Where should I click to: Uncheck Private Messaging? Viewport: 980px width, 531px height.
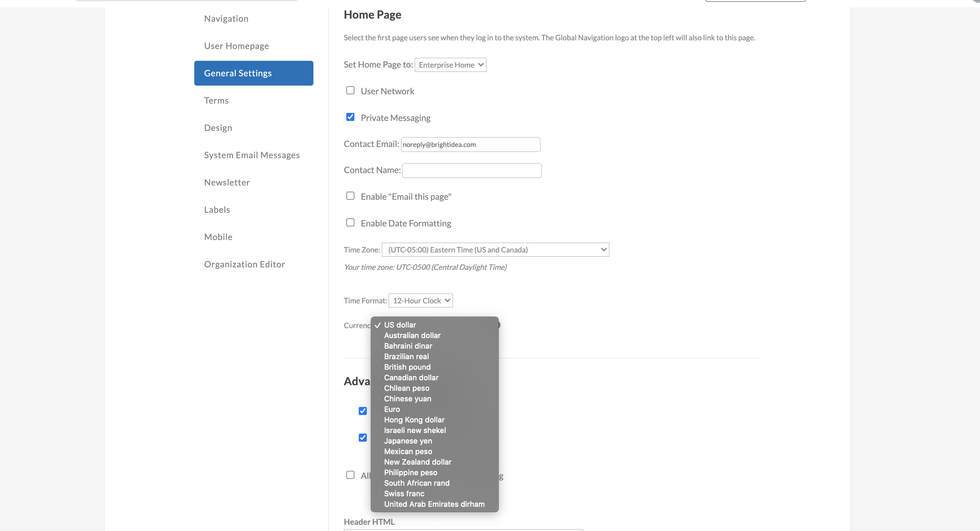[350, 117]
